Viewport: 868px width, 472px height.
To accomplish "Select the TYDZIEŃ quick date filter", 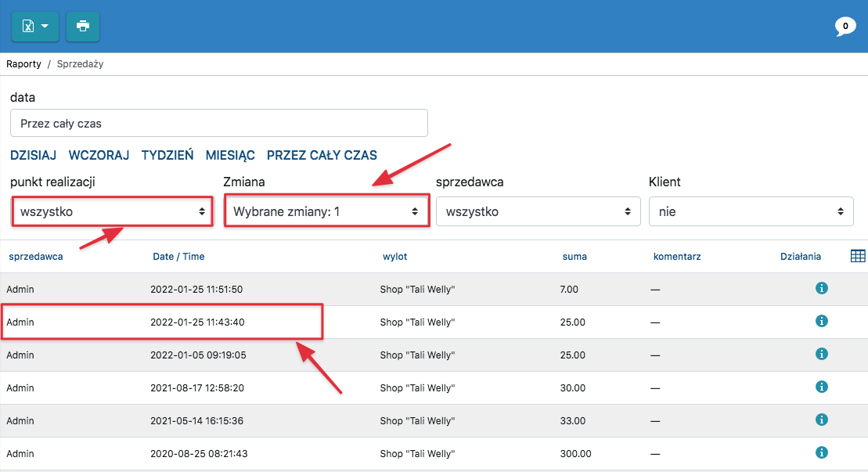I will [x=167, y=155].
